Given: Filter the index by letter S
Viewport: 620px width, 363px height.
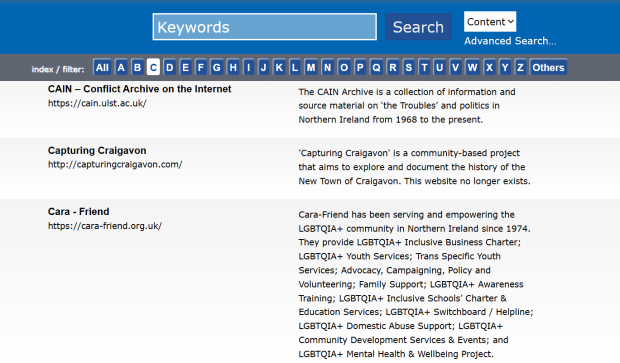Looking at the screenshot, I should 408,67.
